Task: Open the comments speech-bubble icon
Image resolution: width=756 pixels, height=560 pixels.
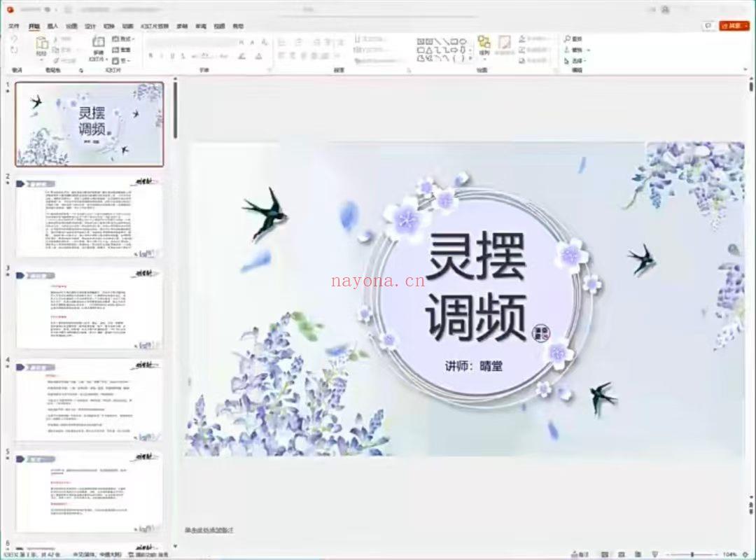Action: click(708, 26)
